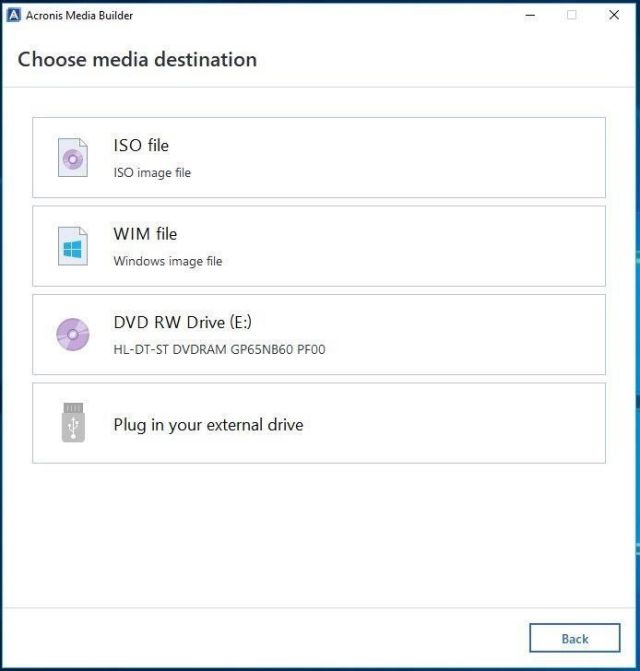Viewport: 640px width, 671px height.
Task: Click empty right side of DVD drive row
Action: pyautogui.click(x=480, y=334)
